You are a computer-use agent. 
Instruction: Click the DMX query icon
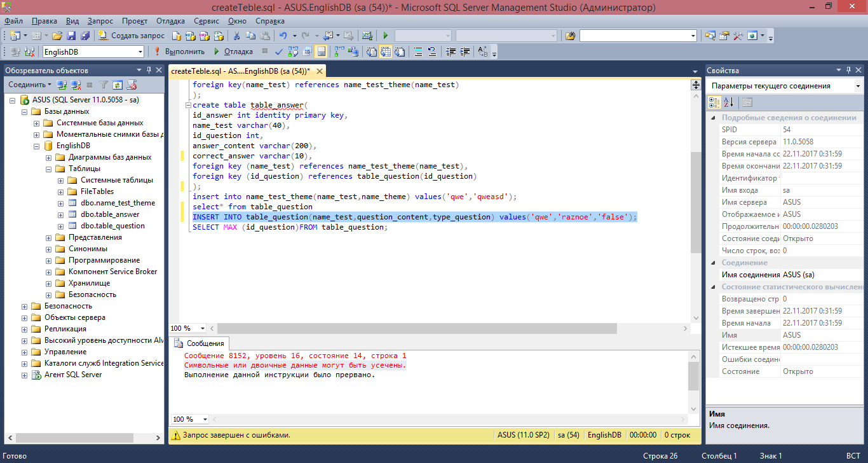point(204,36)
